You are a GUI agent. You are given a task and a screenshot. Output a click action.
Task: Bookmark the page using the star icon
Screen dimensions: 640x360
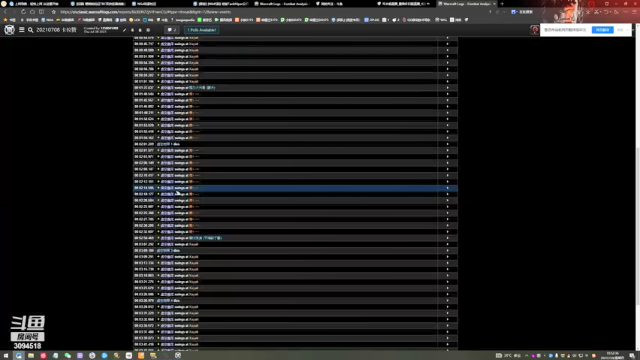[53, 12]
